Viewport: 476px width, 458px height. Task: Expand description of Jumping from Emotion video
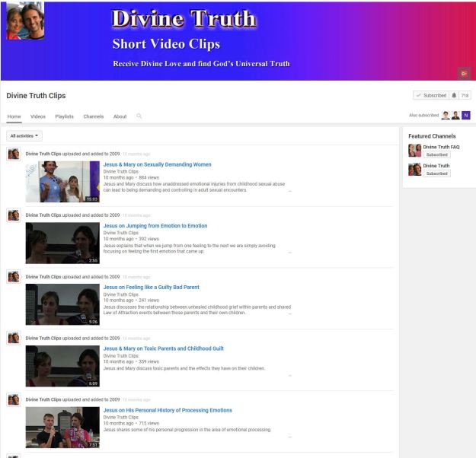(290, 253)
